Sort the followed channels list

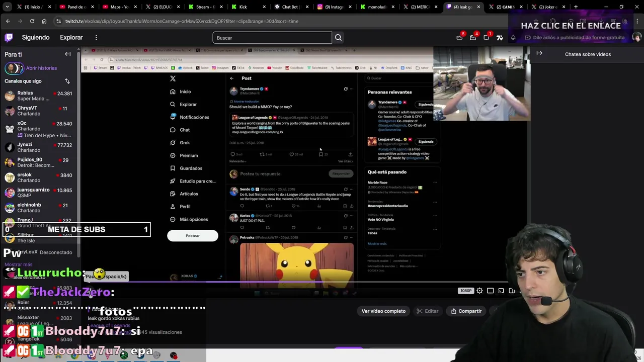pos(67,81)
